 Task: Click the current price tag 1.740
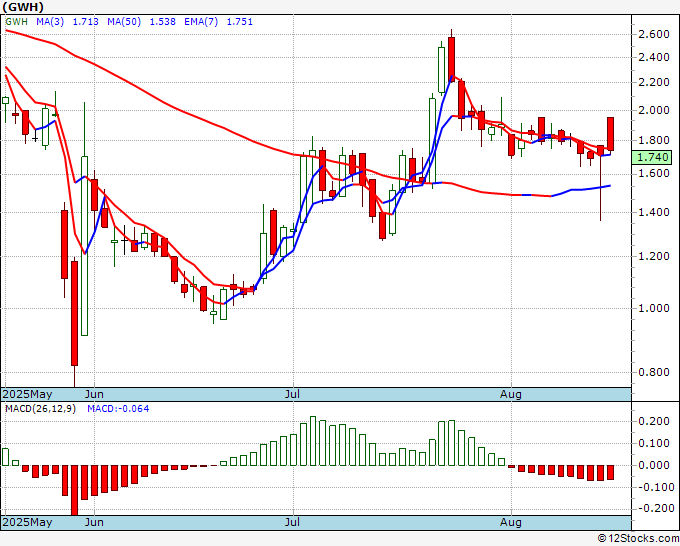pyautogui.click(x=654, y=157)
